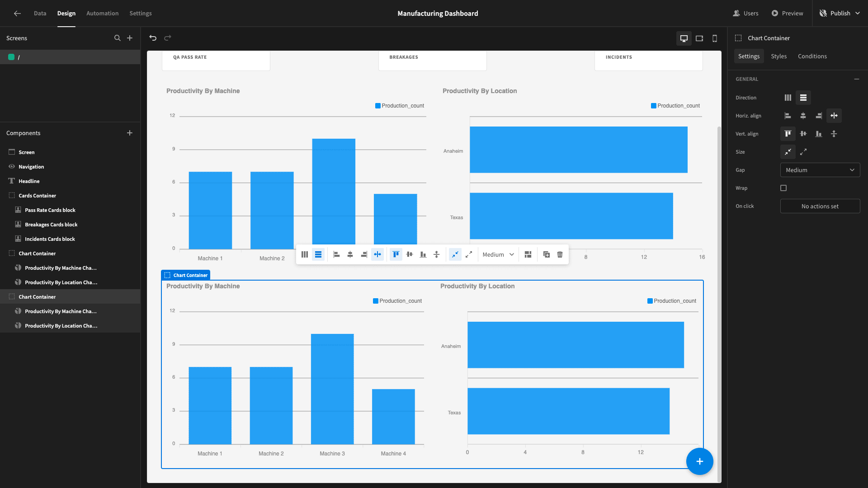Screen dimensions: 868x488
Task: Undo the last change
Action: (x=153, y=38)
